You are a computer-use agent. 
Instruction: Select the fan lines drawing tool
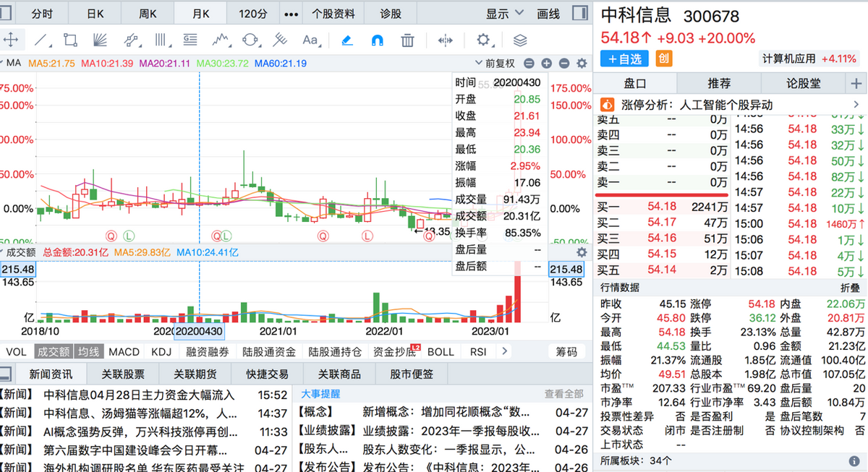click(x=101, y=40)
